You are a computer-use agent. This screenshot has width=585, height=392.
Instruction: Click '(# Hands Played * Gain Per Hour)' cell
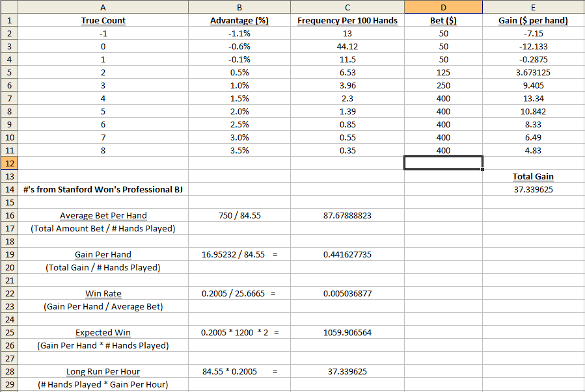pos(103,385)
